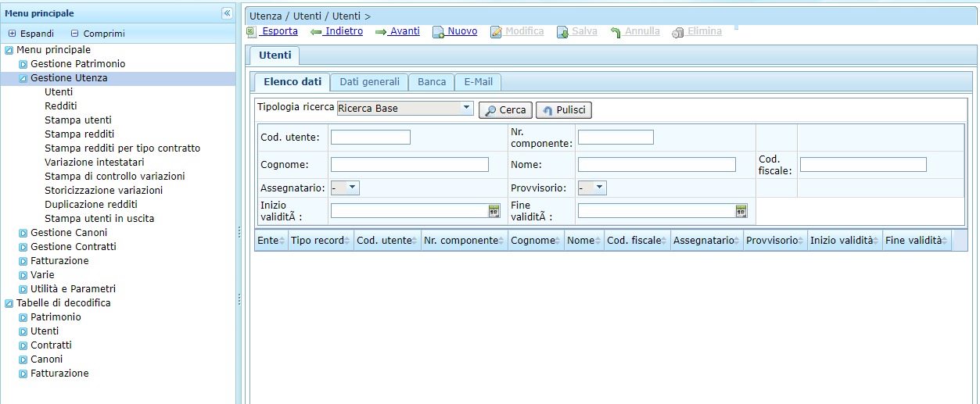Open the Assegnatario dropdown

pos(353,188)
